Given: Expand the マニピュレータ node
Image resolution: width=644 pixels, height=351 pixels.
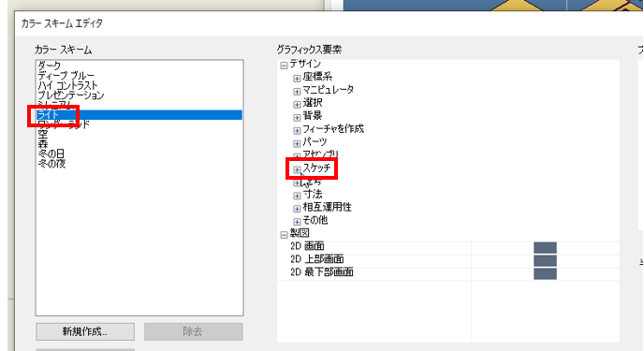Looking at the screenshot, I should [x=297, y=92].
